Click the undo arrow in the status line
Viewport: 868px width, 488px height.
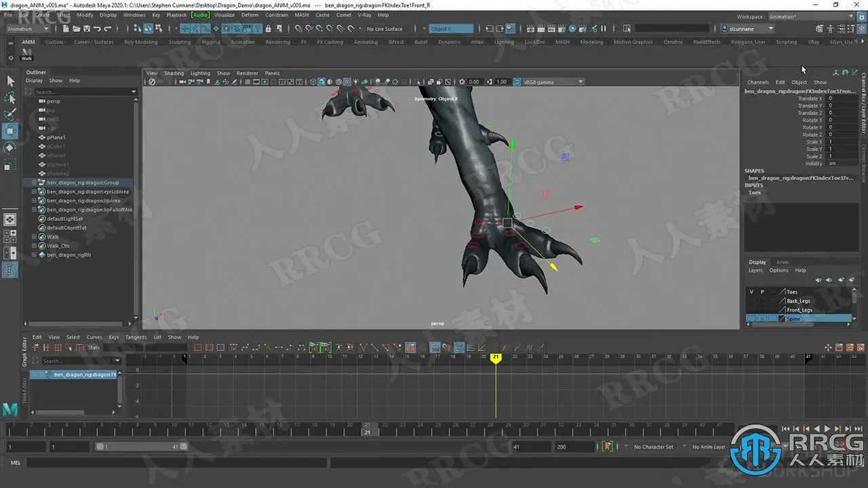98,28
